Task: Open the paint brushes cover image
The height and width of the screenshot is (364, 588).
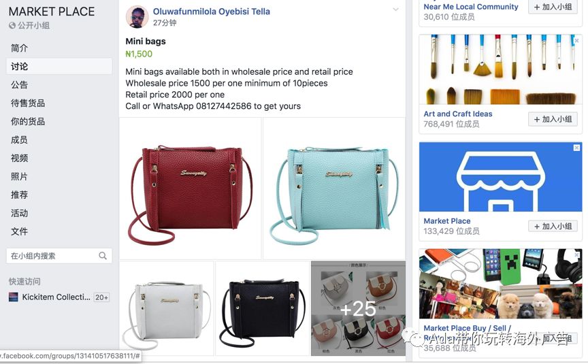Action: pos(500,69)
